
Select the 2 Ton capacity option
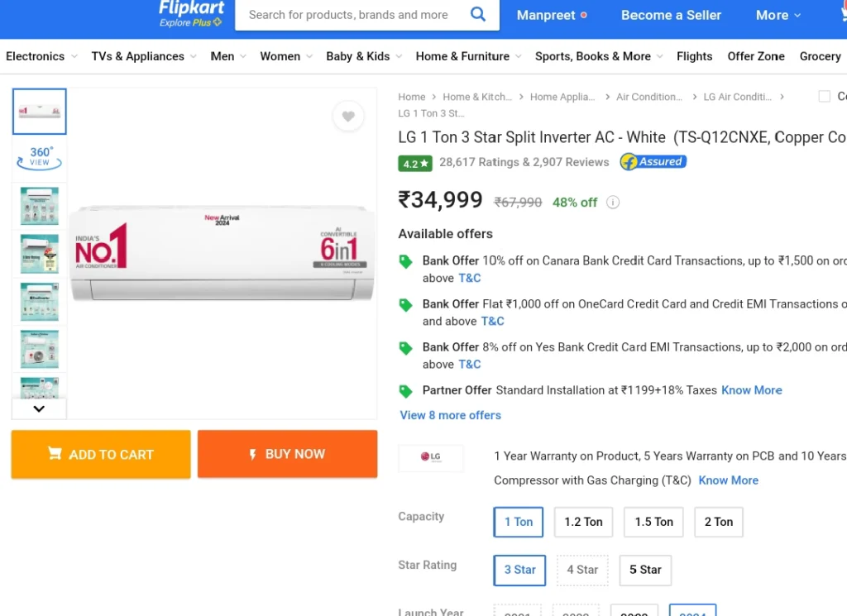pyautogui.click(x=719, y=522)
